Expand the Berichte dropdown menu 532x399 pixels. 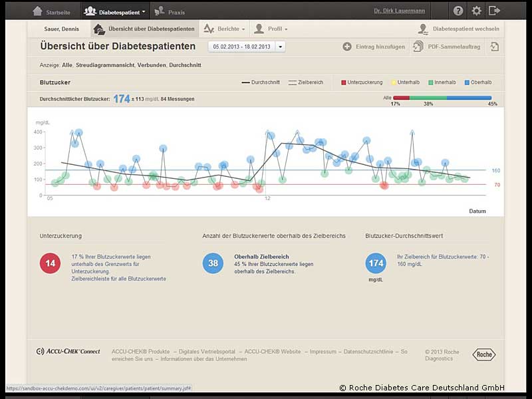coord(224,29)
